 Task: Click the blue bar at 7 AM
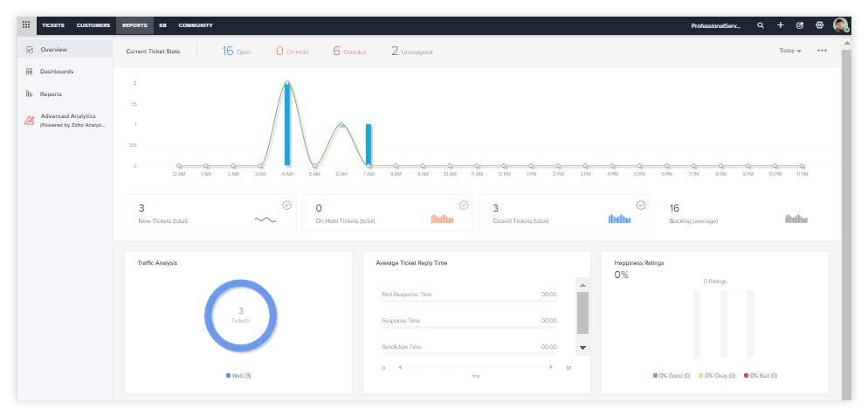pos(369,145)
